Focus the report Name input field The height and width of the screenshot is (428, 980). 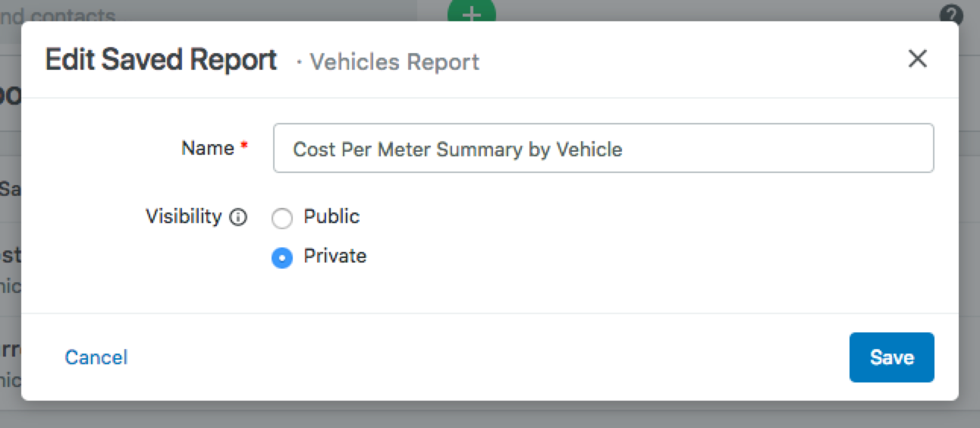point(603,149)
